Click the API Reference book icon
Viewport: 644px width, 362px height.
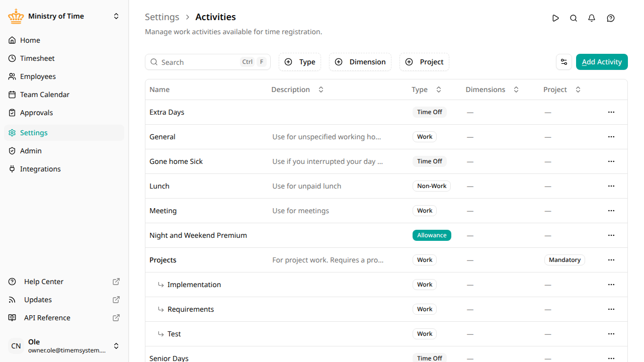(x=12, y=318)
